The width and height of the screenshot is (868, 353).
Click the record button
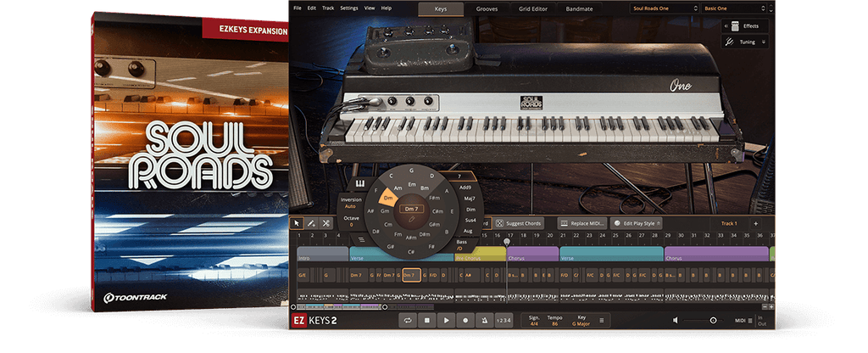465,320
